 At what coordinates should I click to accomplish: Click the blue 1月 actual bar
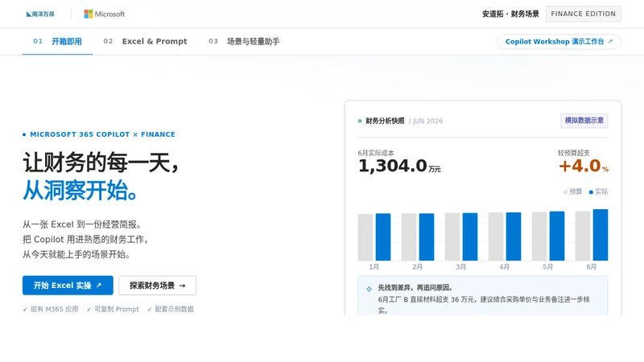pyautogui.click(x=383, y=237)
